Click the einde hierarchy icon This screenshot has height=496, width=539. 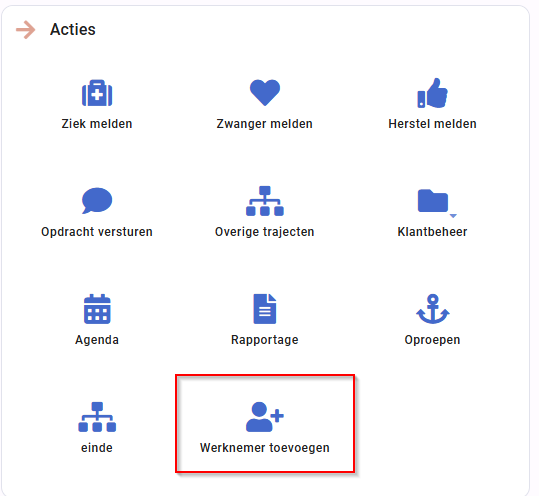(x=97, y=417)
